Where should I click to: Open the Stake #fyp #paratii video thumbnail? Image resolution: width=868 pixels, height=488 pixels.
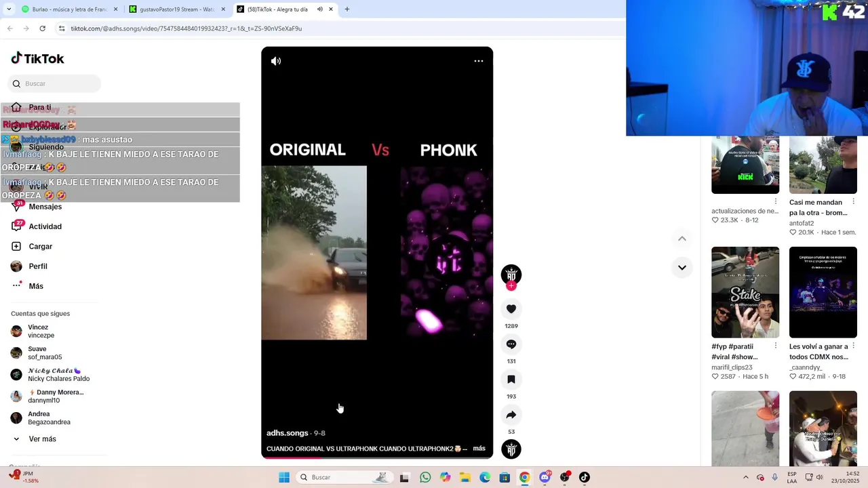click(745, 292)
